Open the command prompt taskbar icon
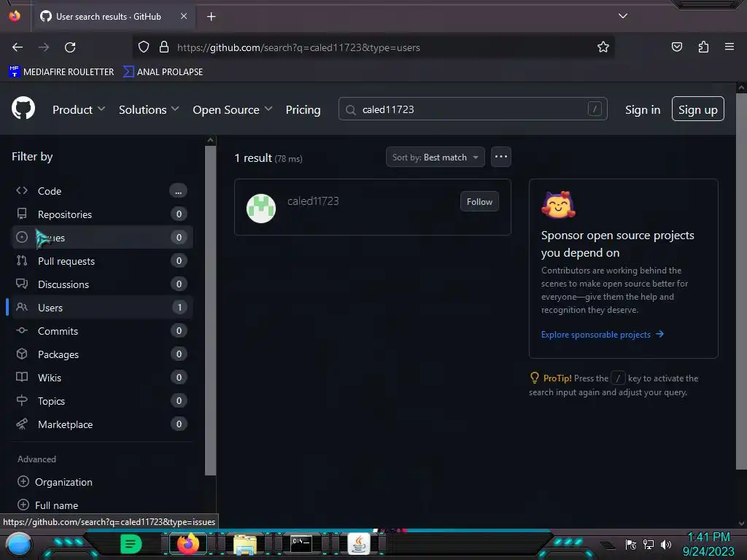 (x=301, y=544)
